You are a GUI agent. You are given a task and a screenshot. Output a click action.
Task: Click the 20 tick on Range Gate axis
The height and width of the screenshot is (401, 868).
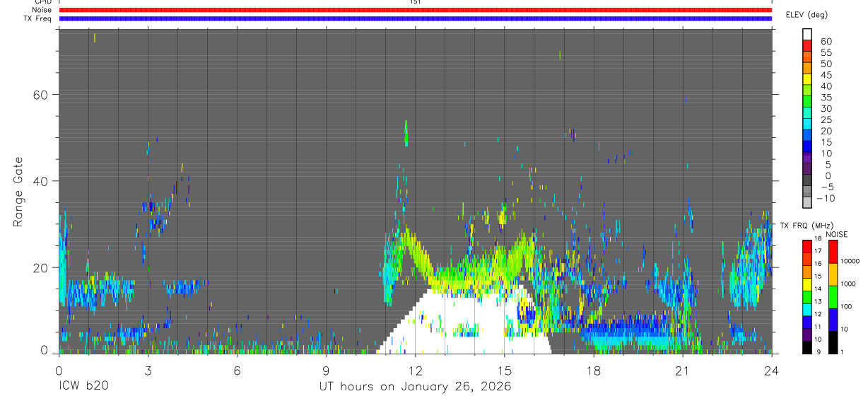pyautogui.click(x=42, y=268)
